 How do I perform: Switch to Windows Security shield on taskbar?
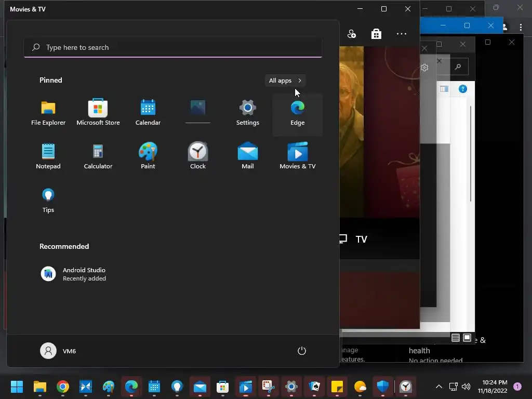[x=383, y=387]
